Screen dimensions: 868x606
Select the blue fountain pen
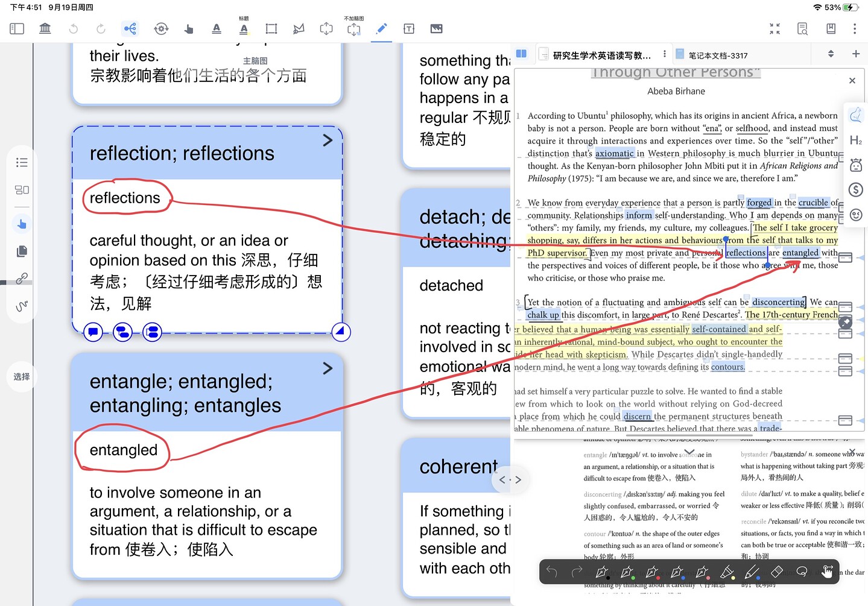[677, 572]
